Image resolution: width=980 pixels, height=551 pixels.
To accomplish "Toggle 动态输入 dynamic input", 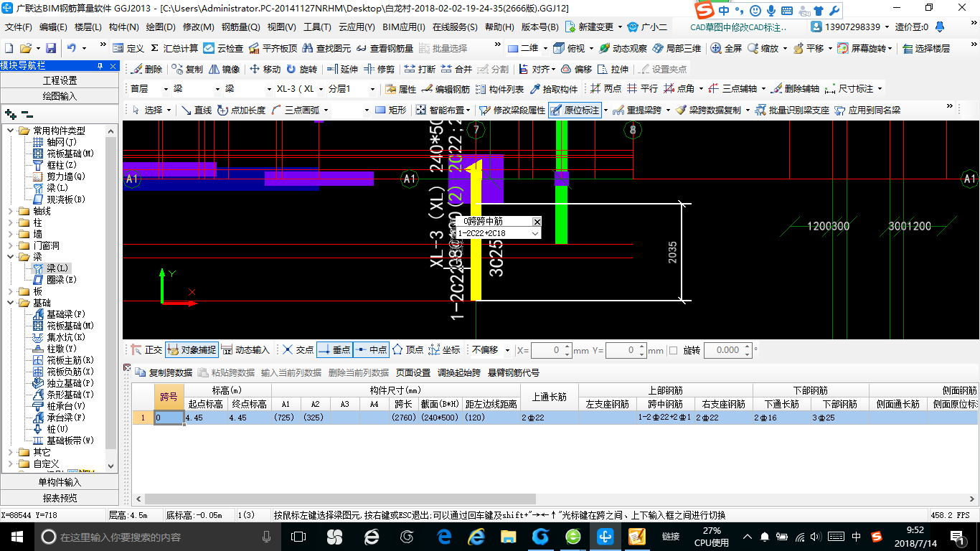I will (x=246, y=350).
